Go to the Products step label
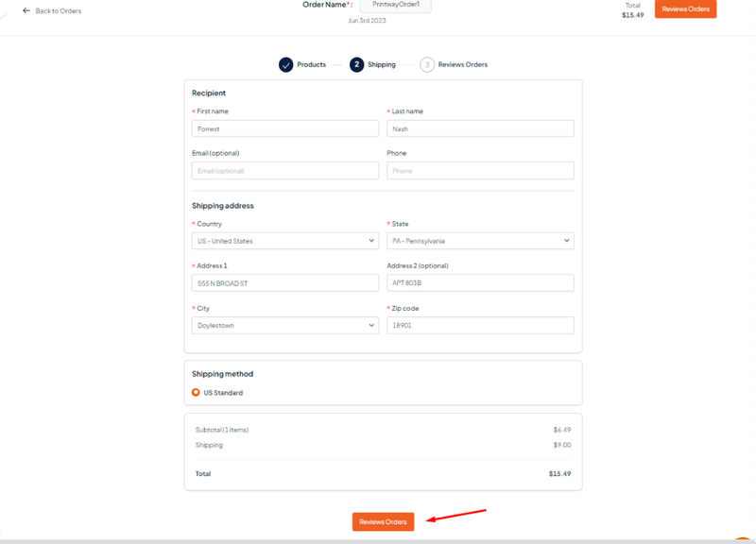 [x=312, y=64]
